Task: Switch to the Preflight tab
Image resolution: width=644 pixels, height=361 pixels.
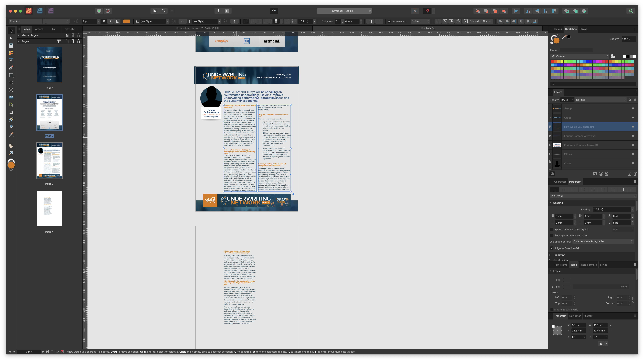Action: 69,29
